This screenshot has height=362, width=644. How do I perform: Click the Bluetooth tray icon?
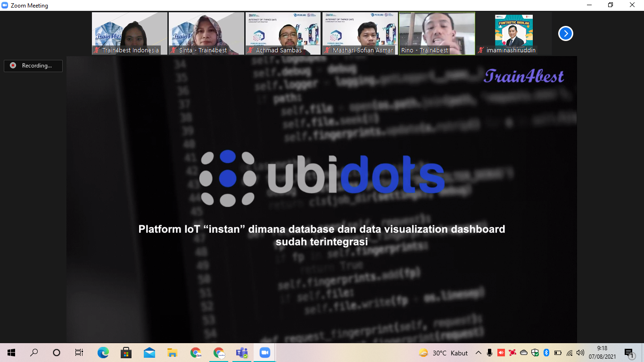[546, 353]
